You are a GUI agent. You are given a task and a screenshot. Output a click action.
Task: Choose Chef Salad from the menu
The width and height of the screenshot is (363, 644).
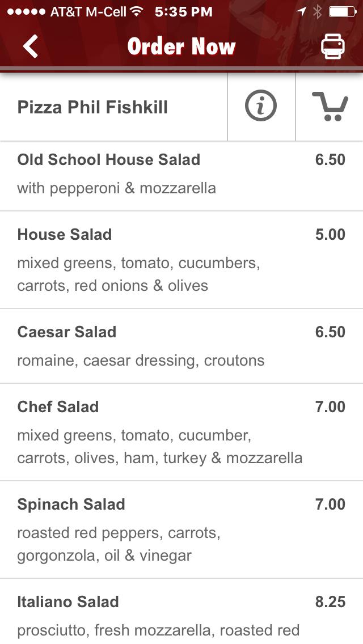pyautogui.click(x=58, y=407)
